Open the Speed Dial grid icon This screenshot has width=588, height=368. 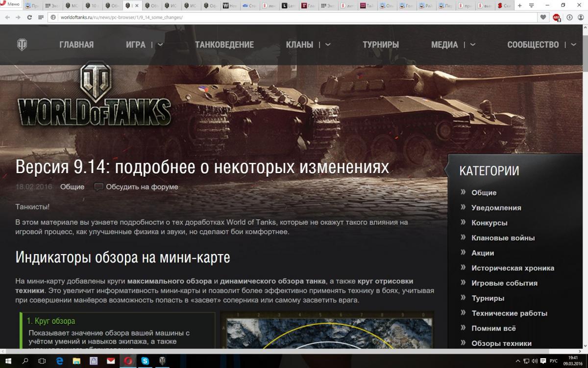41,17
